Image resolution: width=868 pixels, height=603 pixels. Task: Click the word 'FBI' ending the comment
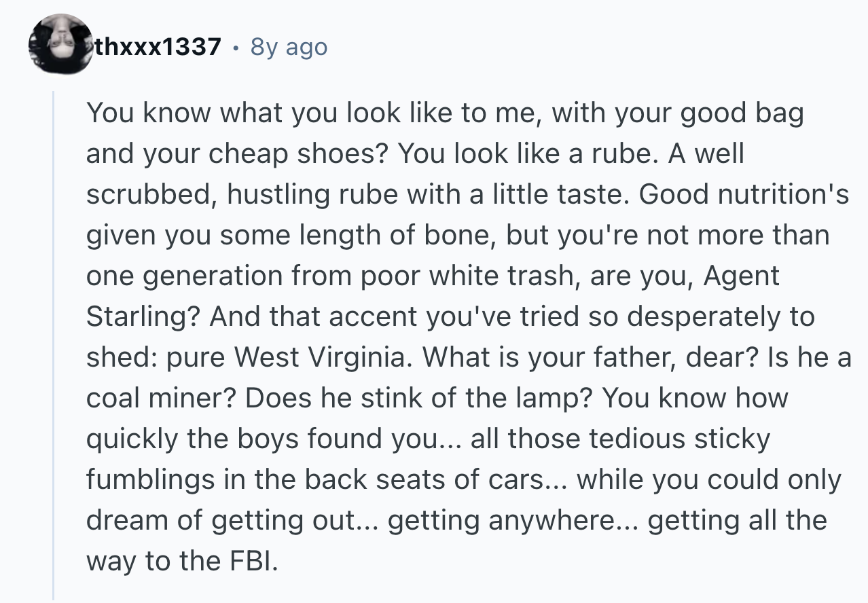(248, 561)
